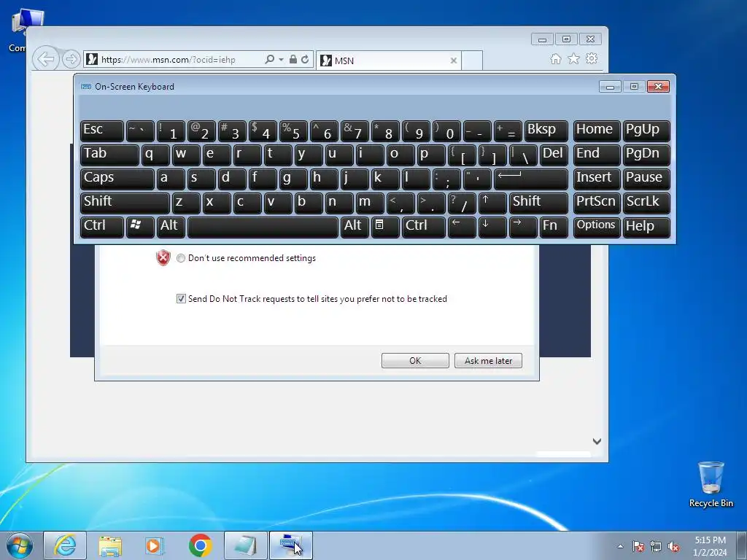Open On-Screen Keyboard Options
The height and width of the screenshot is (560, 747).
597,227
